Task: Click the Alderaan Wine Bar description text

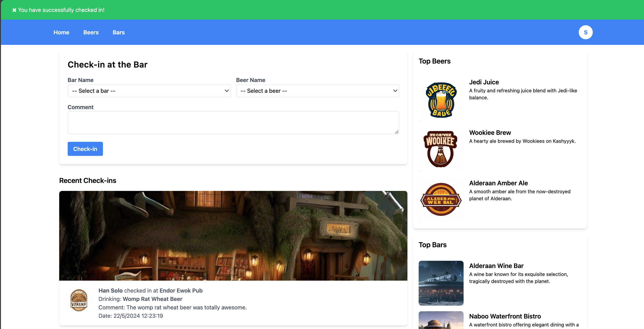Action: coord(519,278)
